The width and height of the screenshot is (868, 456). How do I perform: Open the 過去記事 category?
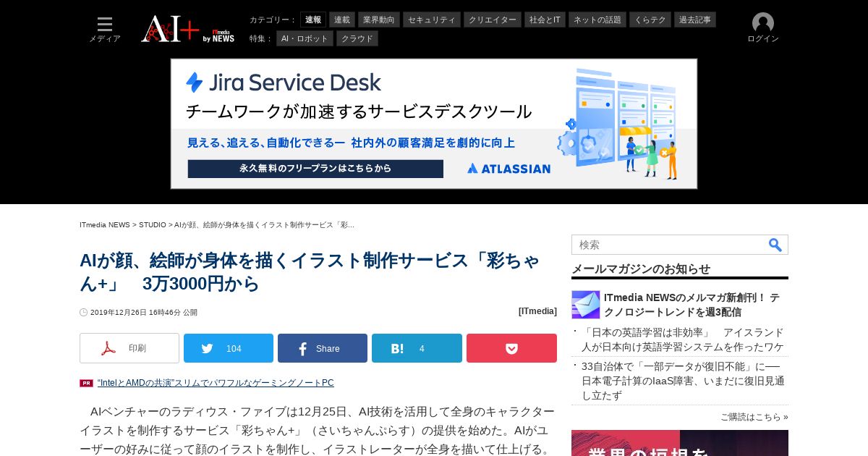coord(695,20)
